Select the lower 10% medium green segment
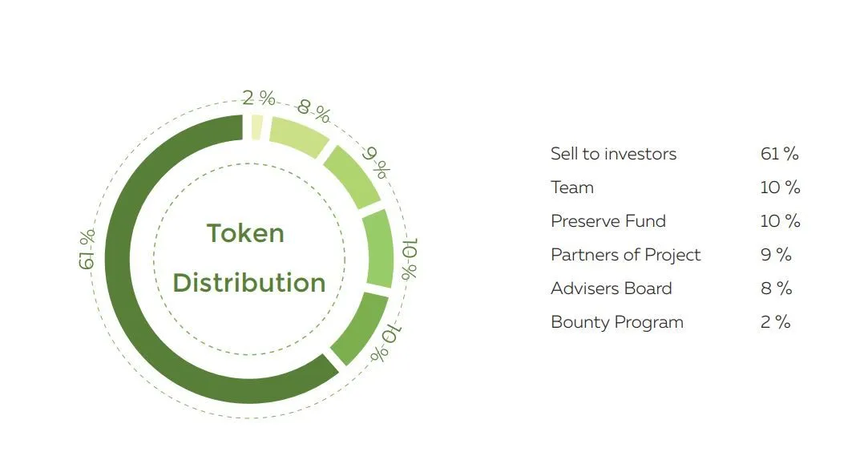Viewport: 868px width, 468px height. 360,328
